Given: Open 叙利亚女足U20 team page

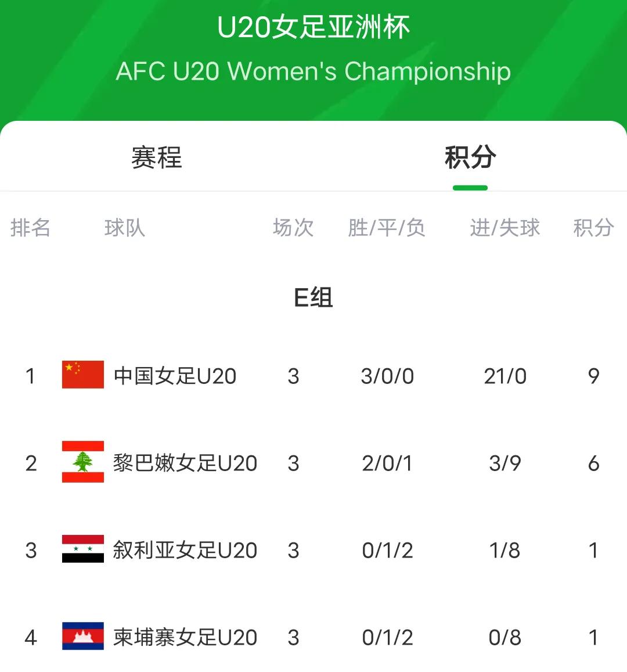Looking at the screenshot, I should coord(185,550).
